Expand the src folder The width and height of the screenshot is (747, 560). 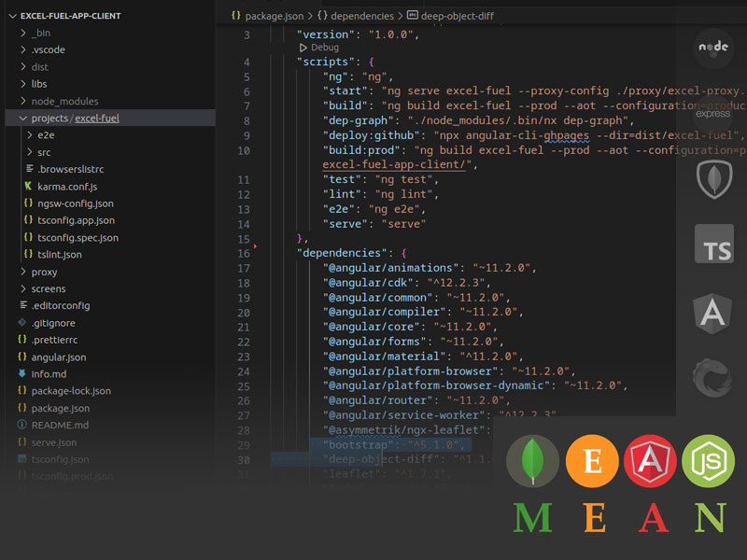(44, 152)
